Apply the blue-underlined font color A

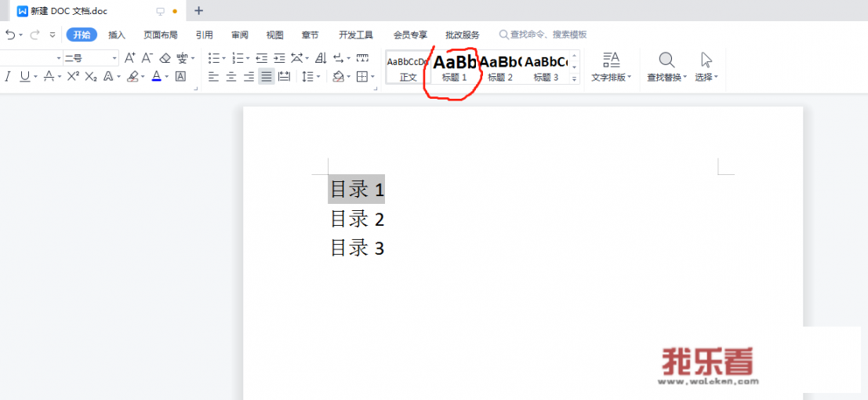[157, 76]
